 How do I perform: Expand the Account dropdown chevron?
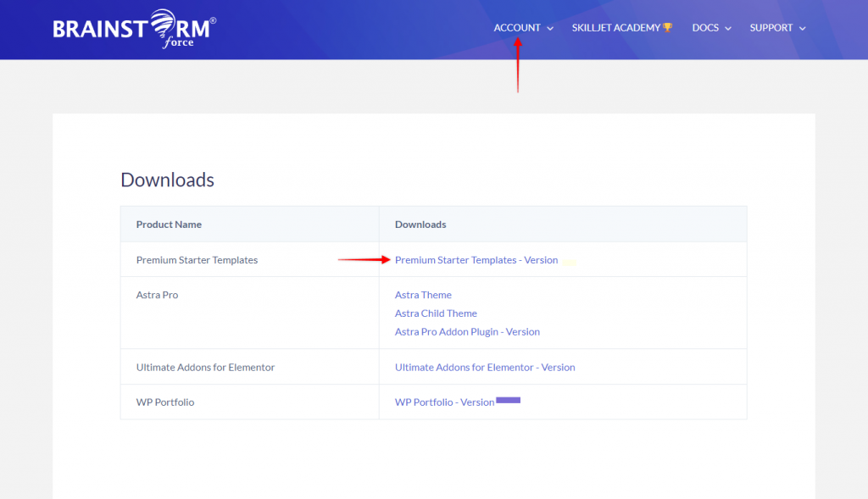pyautogui.click(x=549, y=28)
